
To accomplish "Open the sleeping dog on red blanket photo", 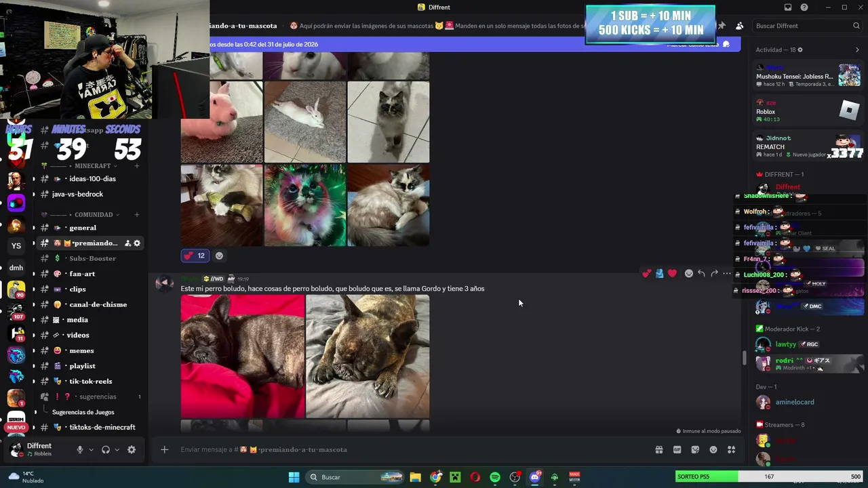I will pos(243,356).
